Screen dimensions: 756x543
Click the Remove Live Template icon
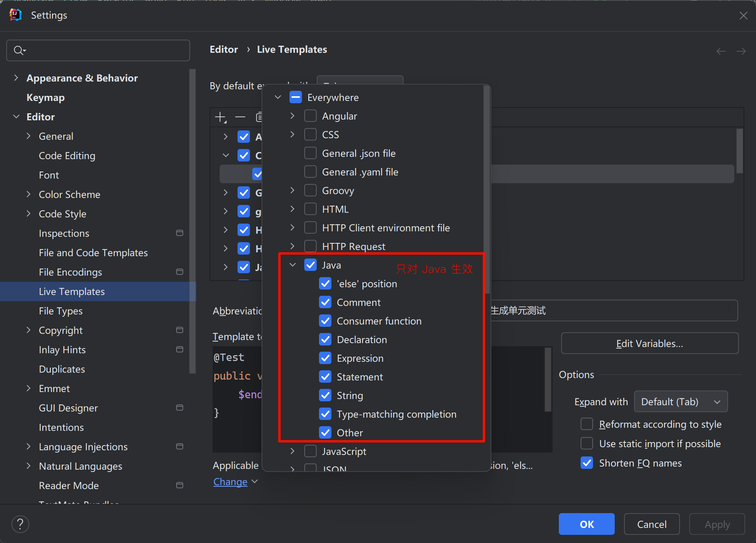(x=240, y=117)
